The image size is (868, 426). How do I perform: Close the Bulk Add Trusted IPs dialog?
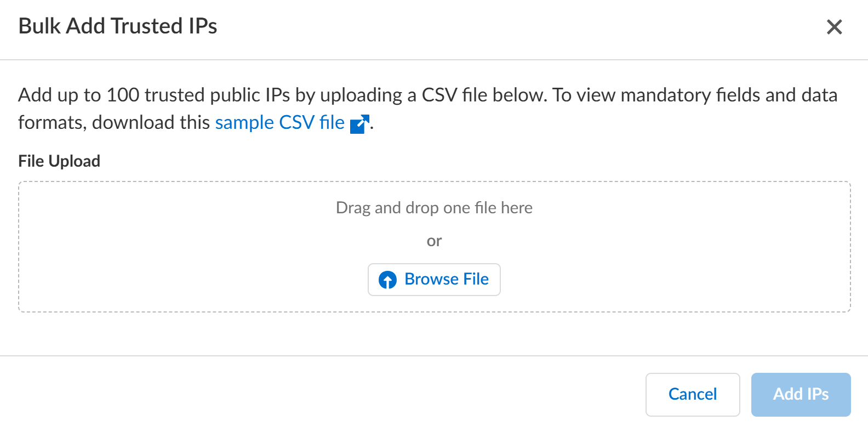tap(834, 27)
